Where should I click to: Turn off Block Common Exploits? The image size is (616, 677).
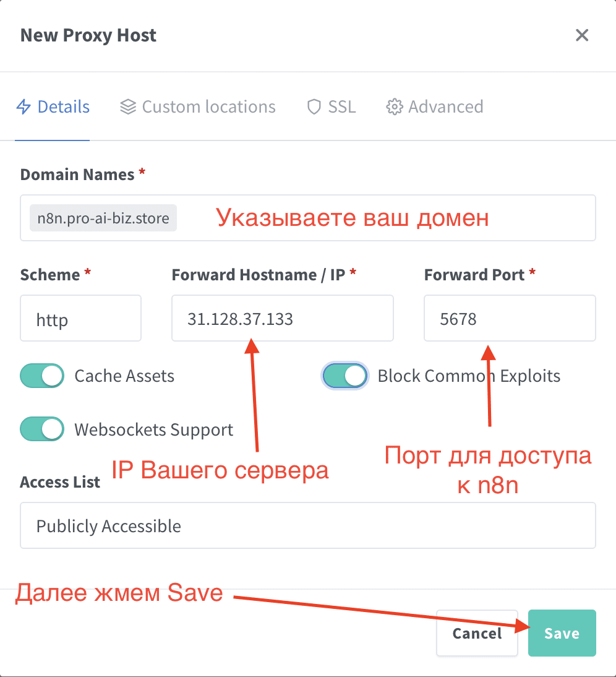pos(344,376)
